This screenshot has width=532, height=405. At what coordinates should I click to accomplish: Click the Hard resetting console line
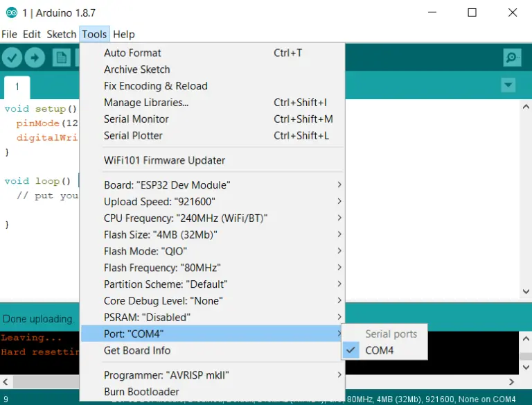39,352
